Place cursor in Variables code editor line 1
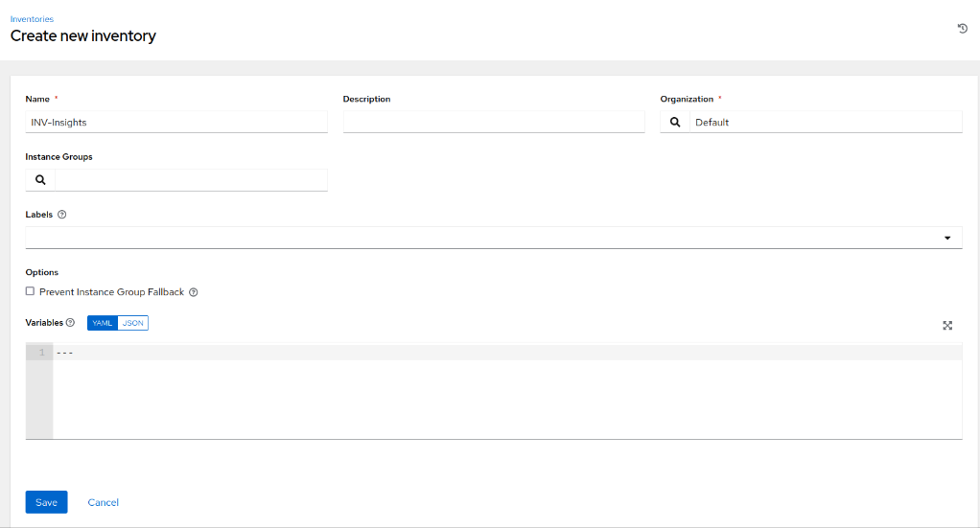This screenshot has width=980, height=528. pos(507,353)
